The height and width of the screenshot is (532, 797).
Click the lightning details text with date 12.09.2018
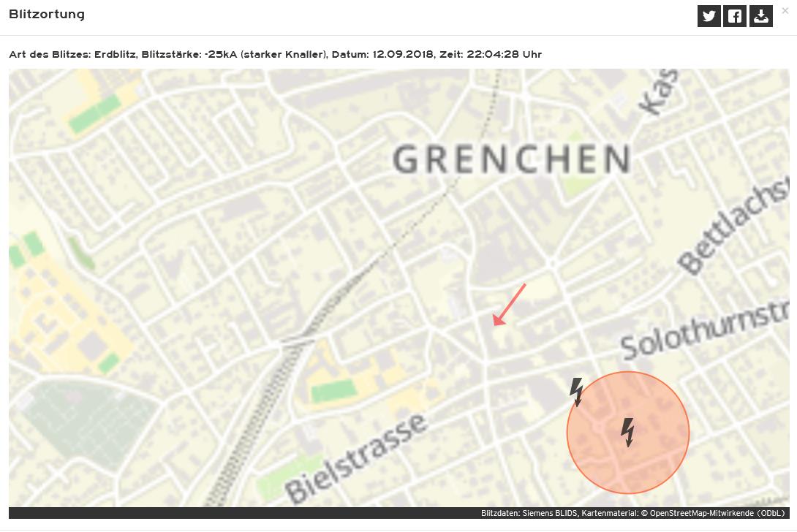(x=275, y=54)
